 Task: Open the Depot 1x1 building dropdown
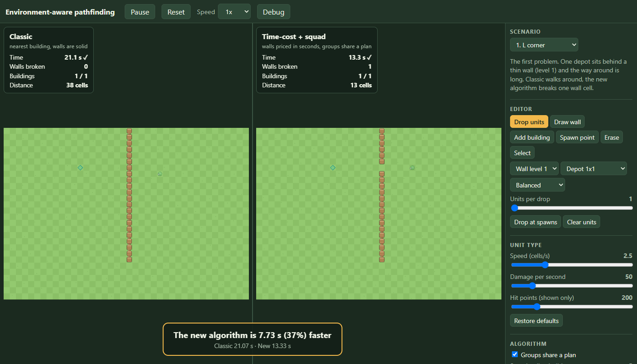point(594,169)
